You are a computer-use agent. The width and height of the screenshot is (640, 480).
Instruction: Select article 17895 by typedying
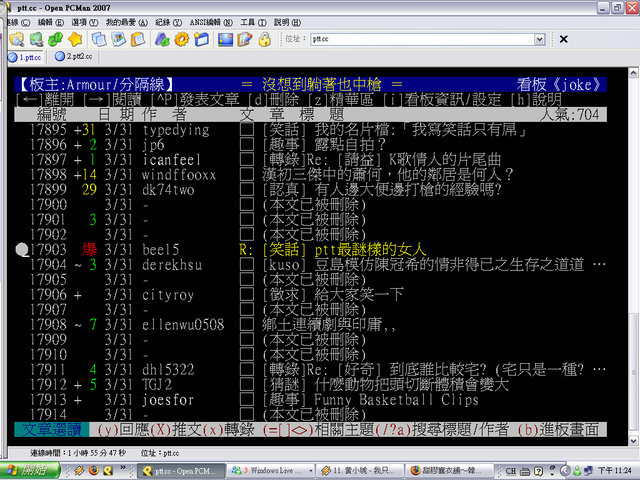point(310,130)
